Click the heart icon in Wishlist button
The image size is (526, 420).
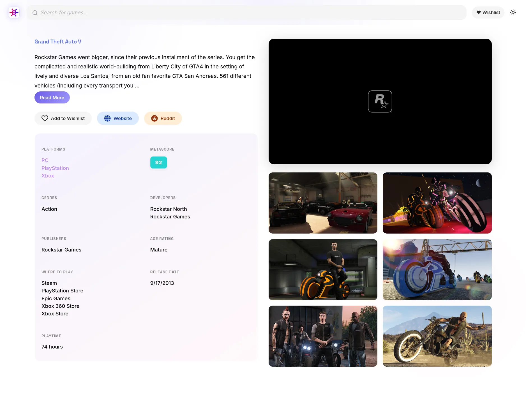(479, 12)
